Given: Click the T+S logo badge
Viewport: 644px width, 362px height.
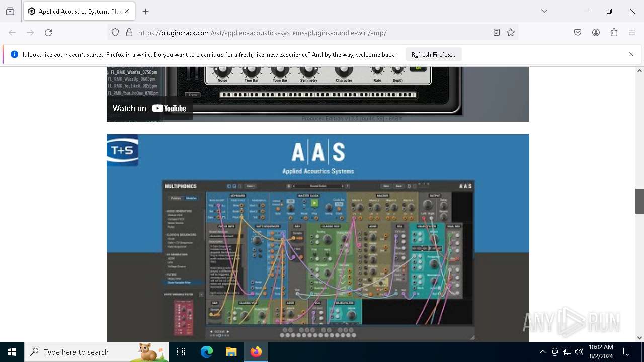Looking at the screenshot, I should (x=122, y=150).
